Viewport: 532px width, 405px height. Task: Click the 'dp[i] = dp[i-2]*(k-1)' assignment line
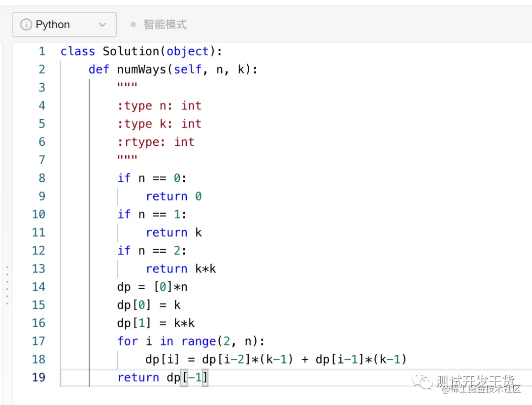point(276,359)
